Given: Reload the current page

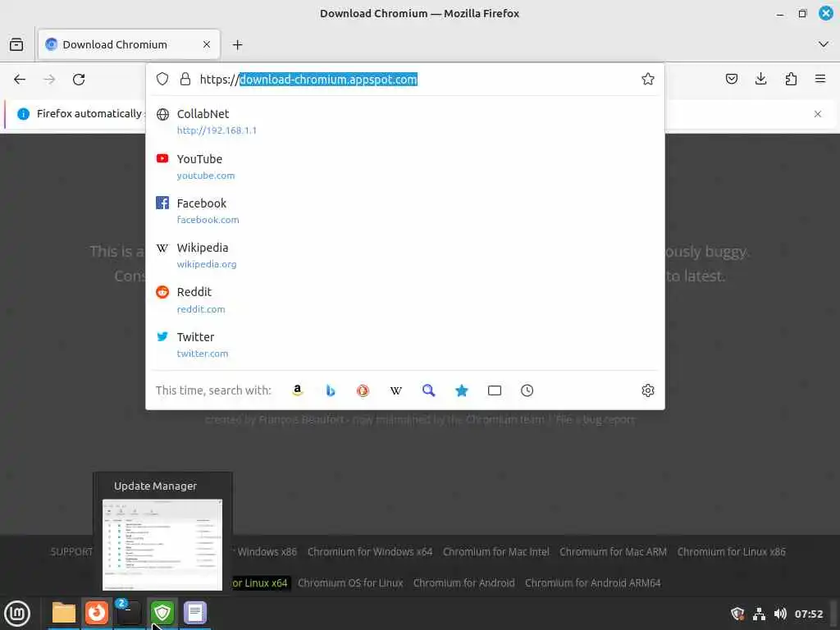Looking at the screenshot, I should click(x=79, y=80).
